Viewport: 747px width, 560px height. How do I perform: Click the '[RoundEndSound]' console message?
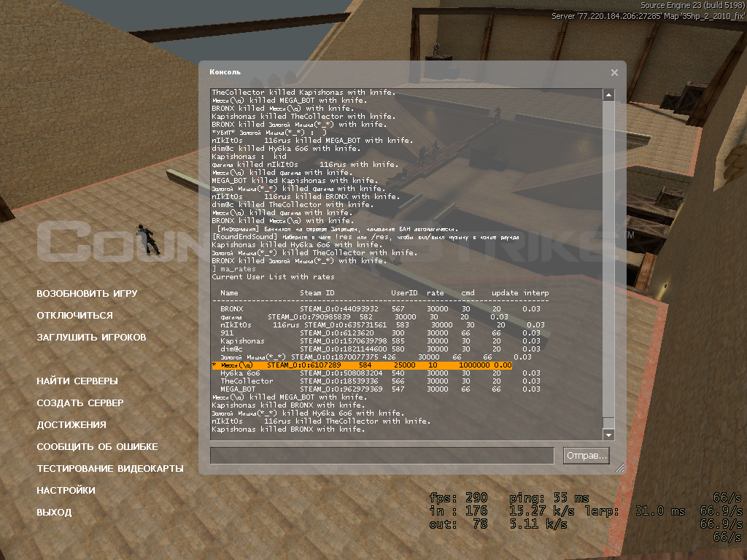[365, 237]
